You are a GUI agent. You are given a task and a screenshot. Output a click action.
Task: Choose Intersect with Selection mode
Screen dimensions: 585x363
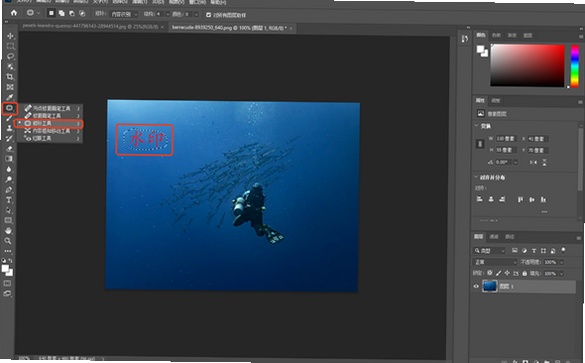pos(82,14)
